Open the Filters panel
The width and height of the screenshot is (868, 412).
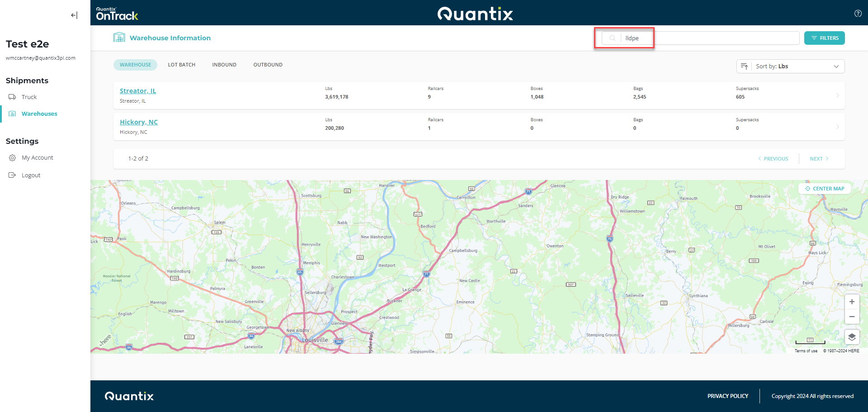click(824, 38)
